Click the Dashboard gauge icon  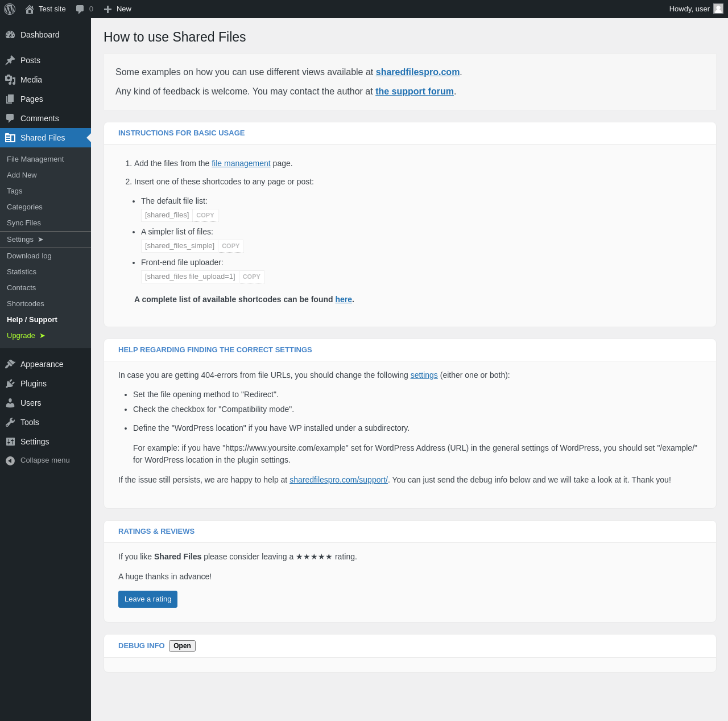click(x=10, y=35)
